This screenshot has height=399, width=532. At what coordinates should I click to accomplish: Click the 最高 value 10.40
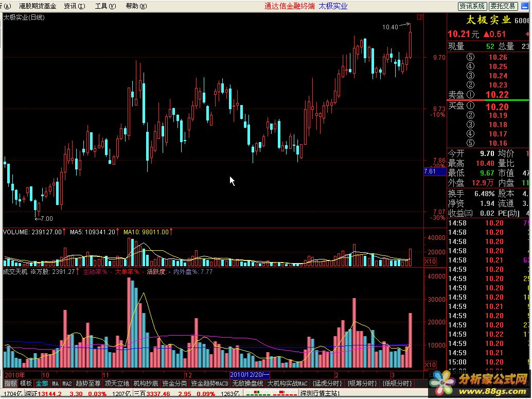485,163
